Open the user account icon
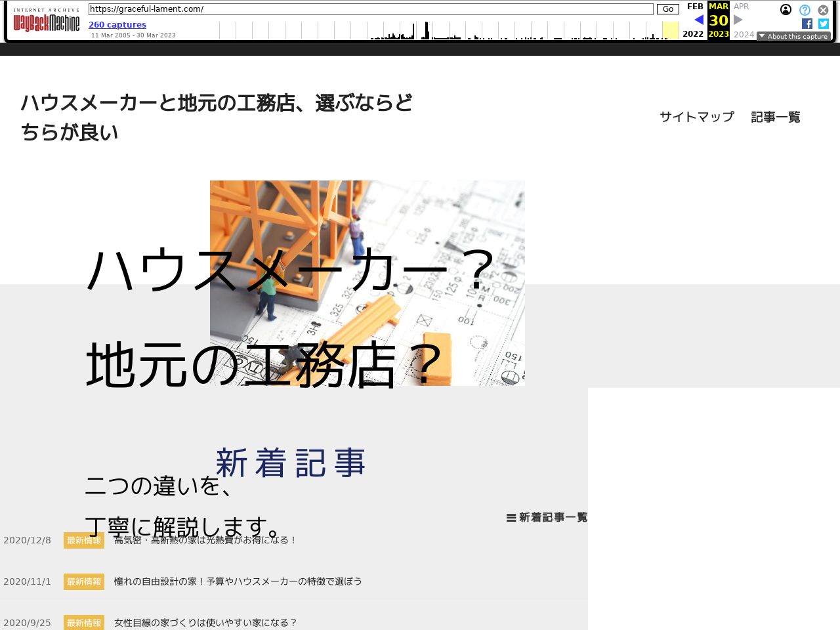 786,10
